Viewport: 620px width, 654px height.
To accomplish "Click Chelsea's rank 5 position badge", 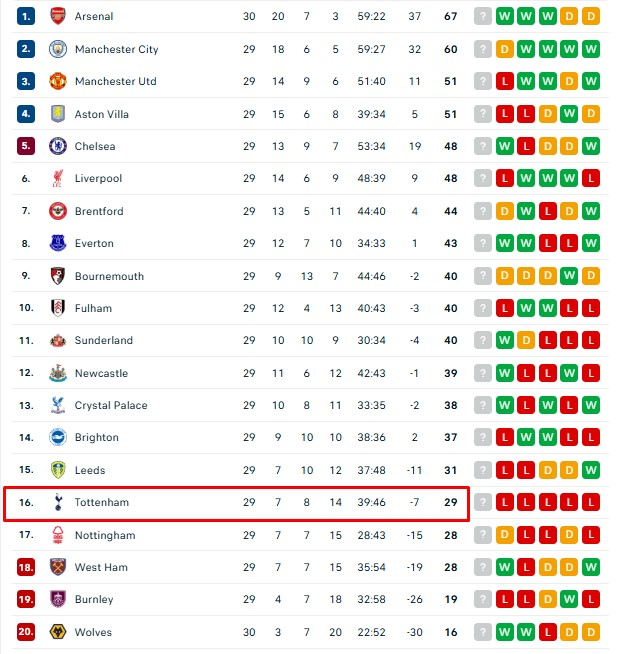I will coord(26,146).
